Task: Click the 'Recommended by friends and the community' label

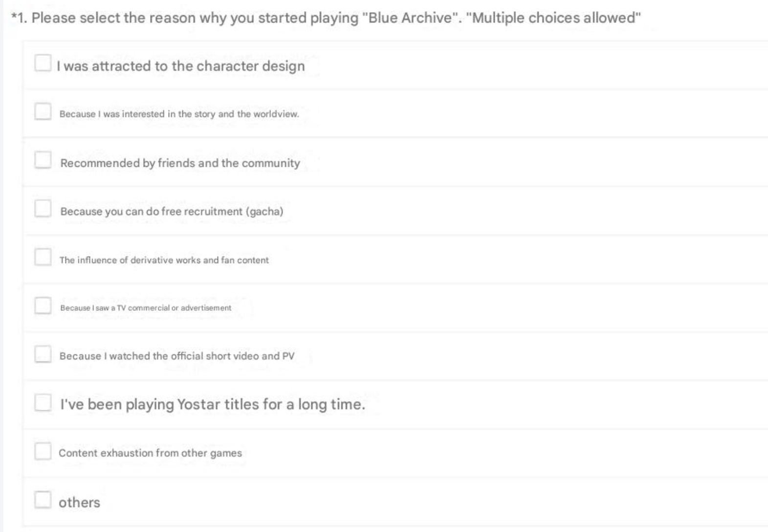Action: (x=180, y=163)
